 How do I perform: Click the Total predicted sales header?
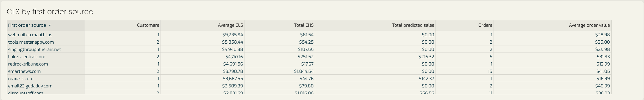[x=375, y=25]
